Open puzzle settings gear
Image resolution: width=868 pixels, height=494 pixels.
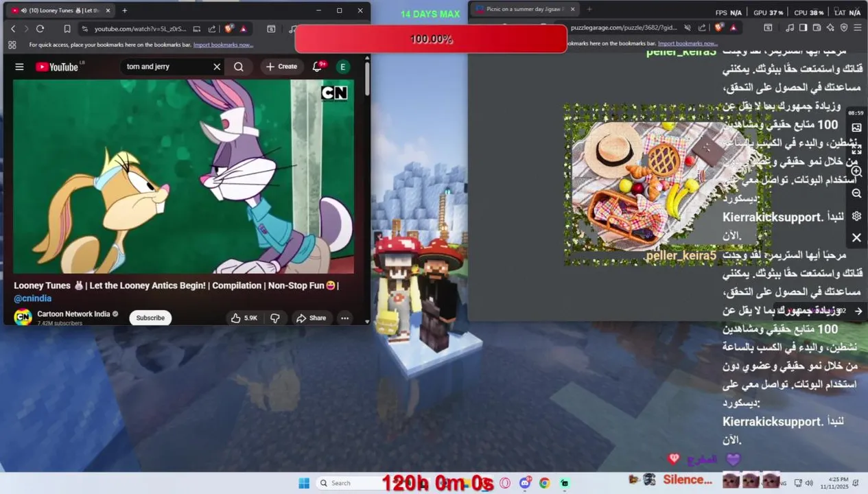point(856,216)
